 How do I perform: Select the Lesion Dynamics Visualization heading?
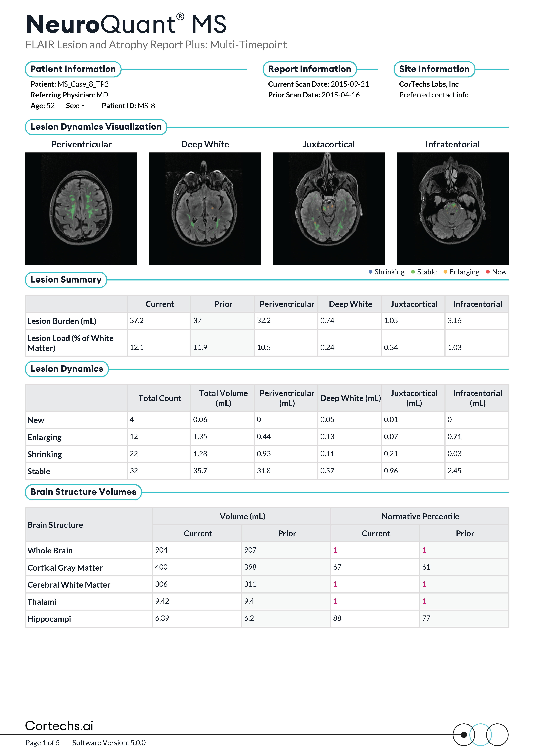pyautogui.click(x=96, y=127)
